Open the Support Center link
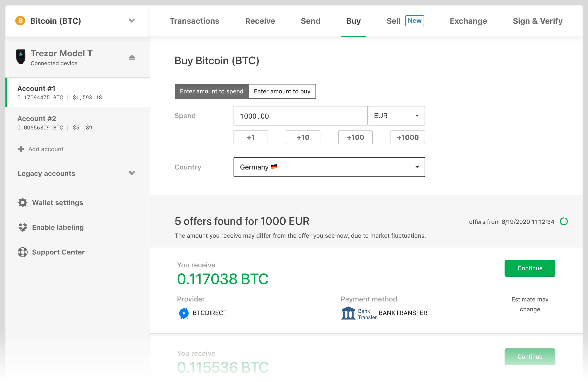 pos(58,252)
